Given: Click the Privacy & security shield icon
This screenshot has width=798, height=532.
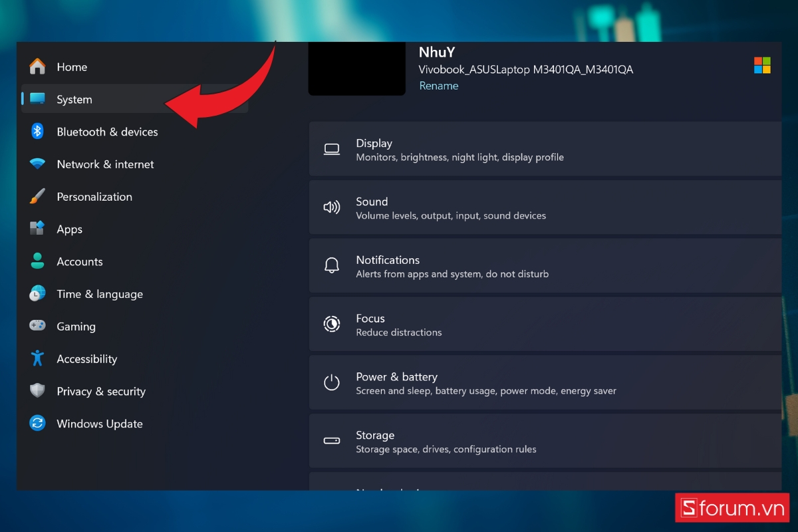Looking at the screenshot, I should tap(38, 391).
